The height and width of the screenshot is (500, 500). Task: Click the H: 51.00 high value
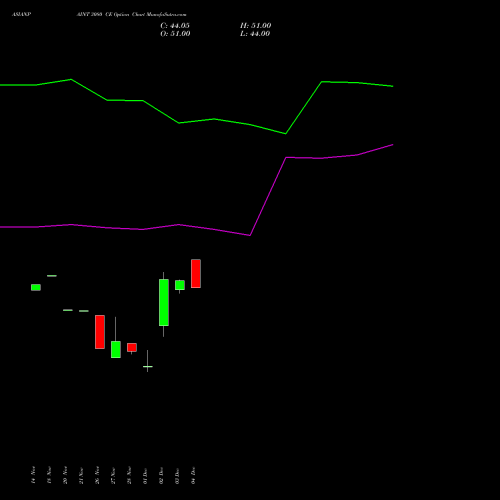tap(256, 26)
